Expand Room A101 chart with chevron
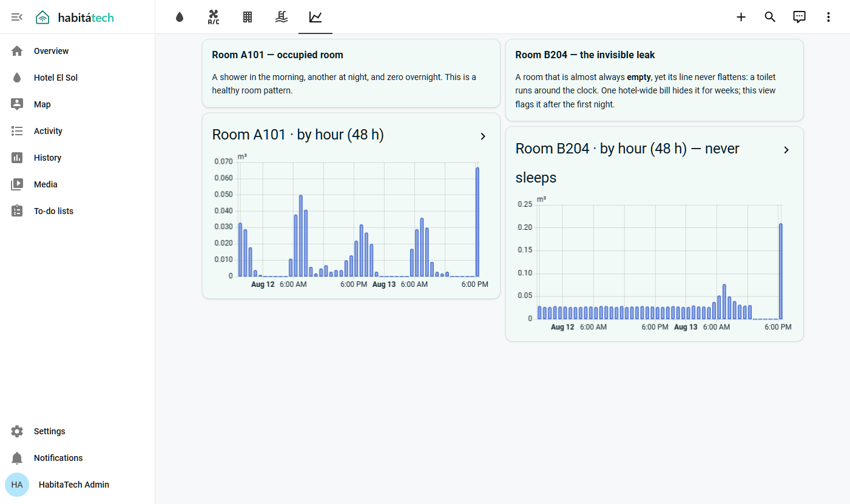This screenshot has width=850, height=504. tap(483, 136)
